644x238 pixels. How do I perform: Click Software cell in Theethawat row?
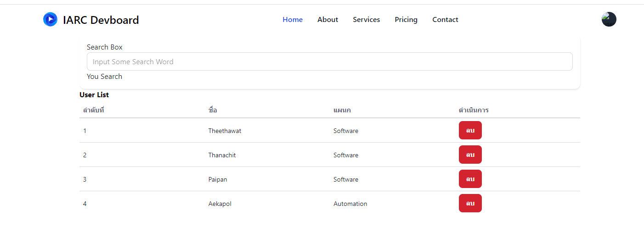(x=346, y=131)
